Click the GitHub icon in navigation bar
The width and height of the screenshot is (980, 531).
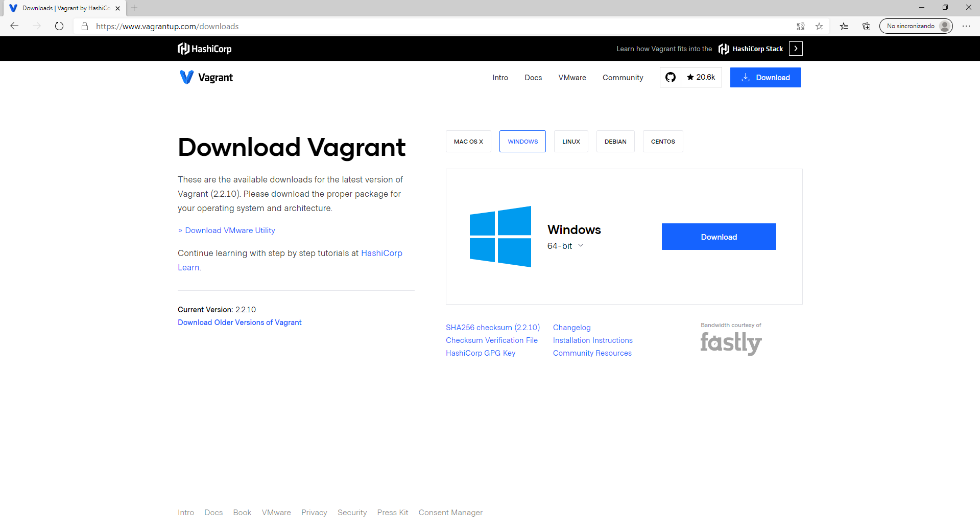pyautogui.click(x=670, y=77)
